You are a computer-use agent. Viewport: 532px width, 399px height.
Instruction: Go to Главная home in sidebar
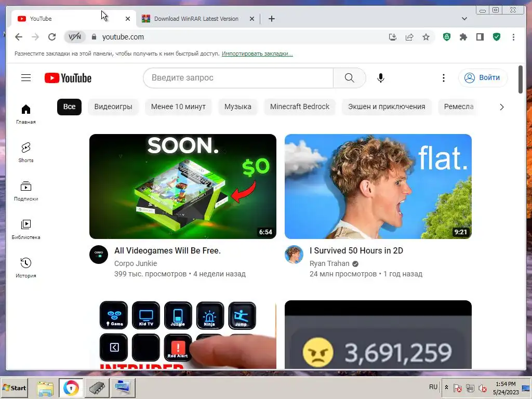click(x=26, y=114)
